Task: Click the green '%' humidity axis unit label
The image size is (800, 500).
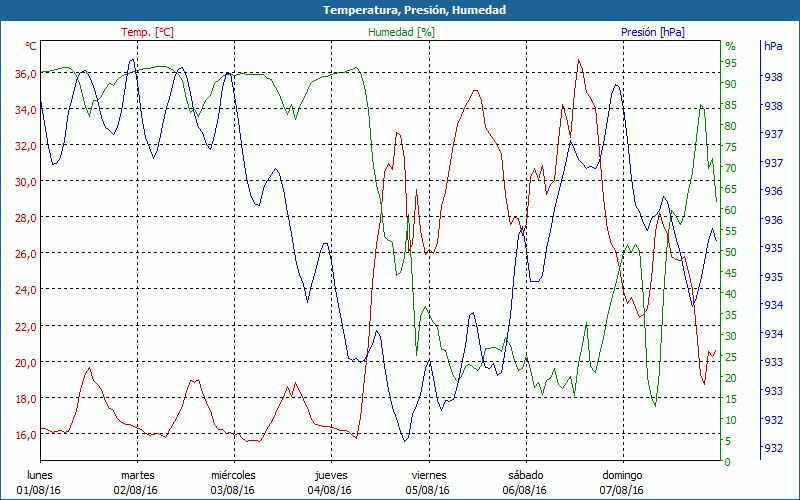Action: tap(730, 46)
